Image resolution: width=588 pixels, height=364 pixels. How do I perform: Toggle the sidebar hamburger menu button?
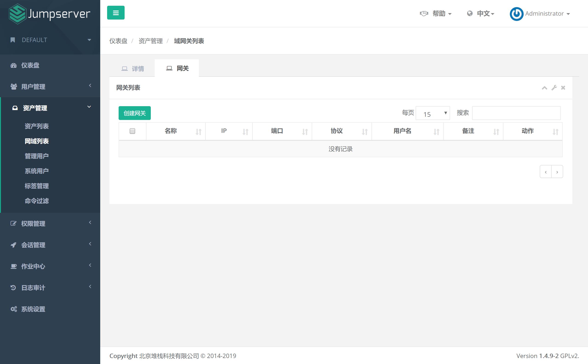click(116, 13)
